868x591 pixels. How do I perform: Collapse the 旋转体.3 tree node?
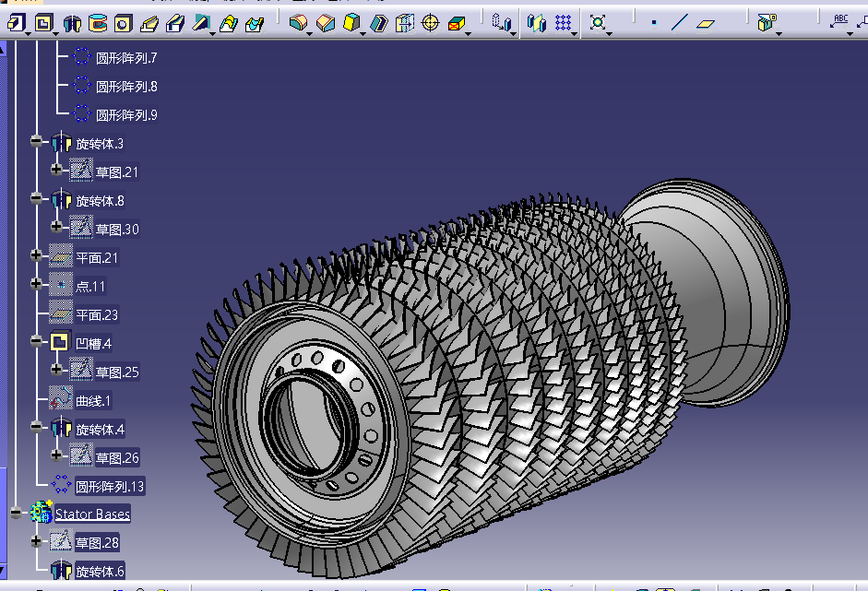pyautogui.click(x=37, y=141)
